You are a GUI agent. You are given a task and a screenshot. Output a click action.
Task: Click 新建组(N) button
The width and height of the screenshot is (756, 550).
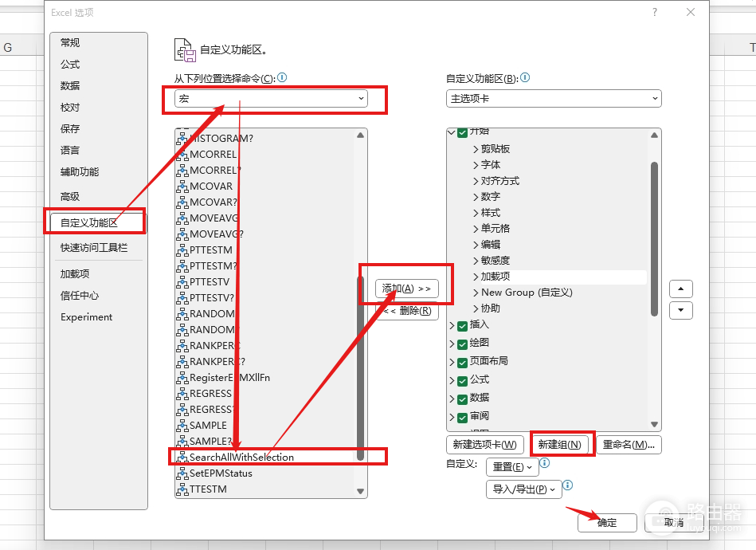(x=560, y=444)
